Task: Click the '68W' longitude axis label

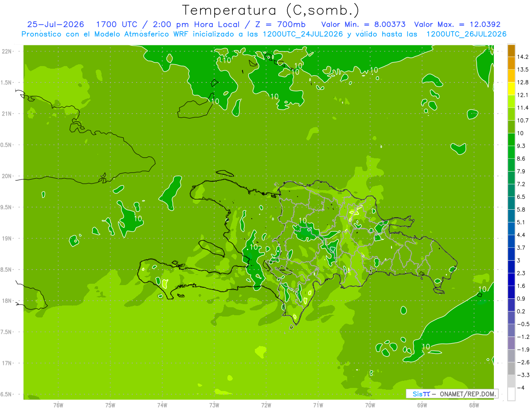Action: 473,405
